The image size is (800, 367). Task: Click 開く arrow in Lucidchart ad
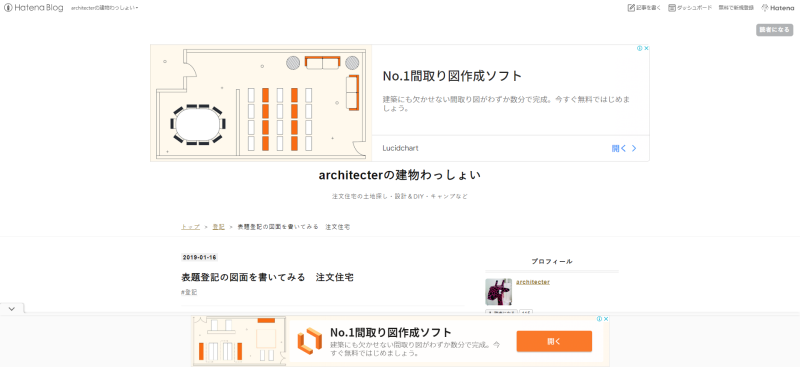[x=624, y=149]
